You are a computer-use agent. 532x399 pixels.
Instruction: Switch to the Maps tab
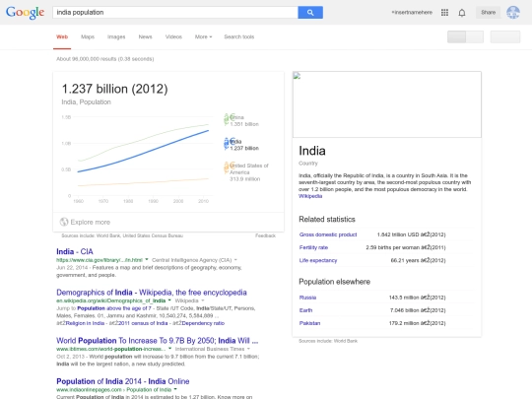pyautogui.click(x=88, y=36)
